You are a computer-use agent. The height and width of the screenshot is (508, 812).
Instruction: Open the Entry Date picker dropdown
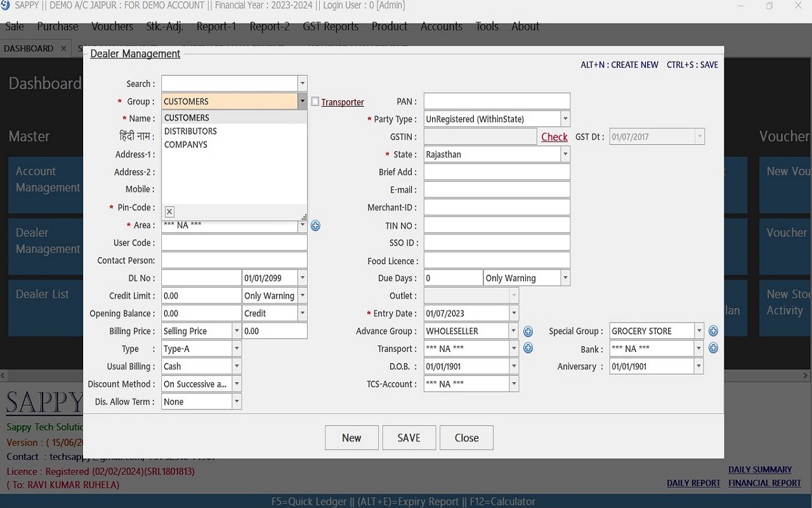pos(514,313)
